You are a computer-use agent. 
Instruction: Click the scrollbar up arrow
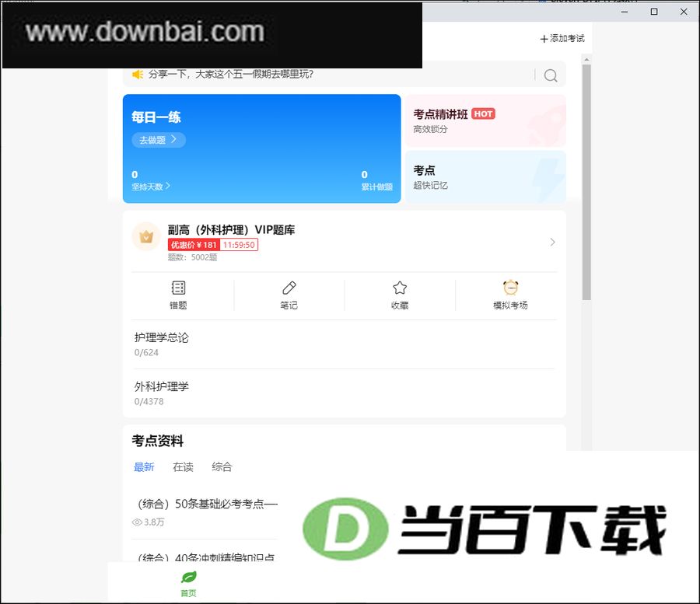point(586,59)
